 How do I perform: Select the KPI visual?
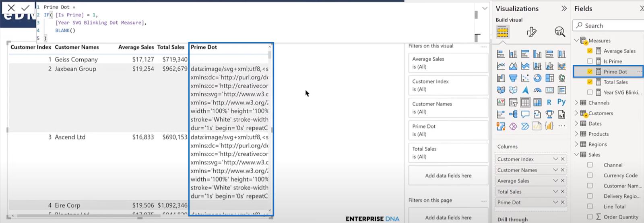coord(501,102)
